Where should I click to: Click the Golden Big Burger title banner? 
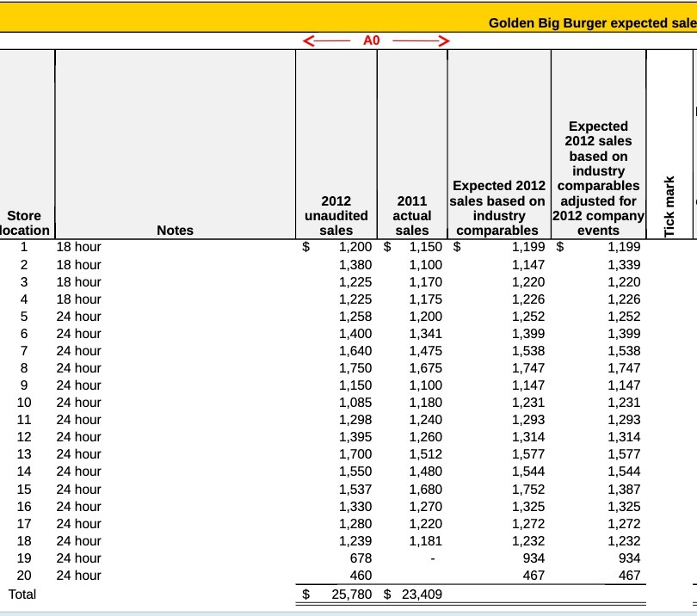point(348,18)
